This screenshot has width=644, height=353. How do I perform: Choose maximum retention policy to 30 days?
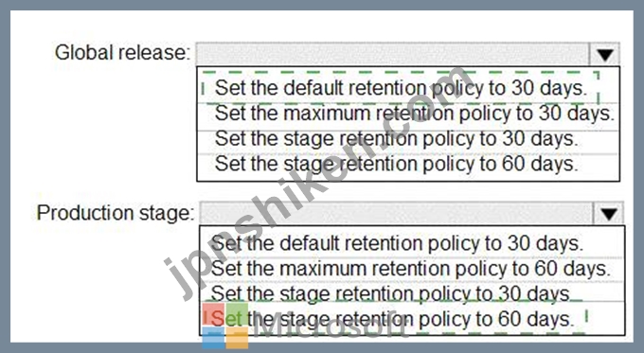(414, 114)
